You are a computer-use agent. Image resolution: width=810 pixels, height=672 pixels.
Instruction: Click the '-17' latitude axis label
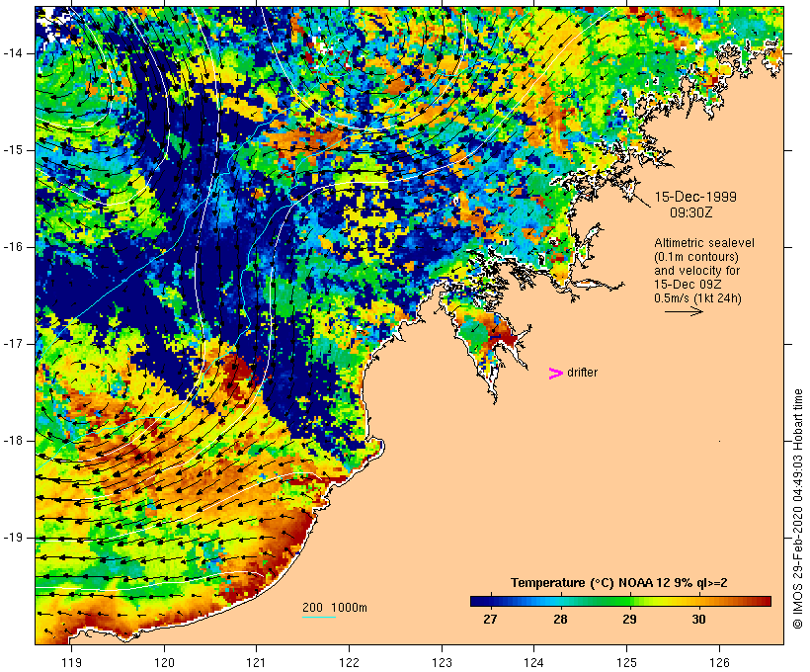[12, 344]
